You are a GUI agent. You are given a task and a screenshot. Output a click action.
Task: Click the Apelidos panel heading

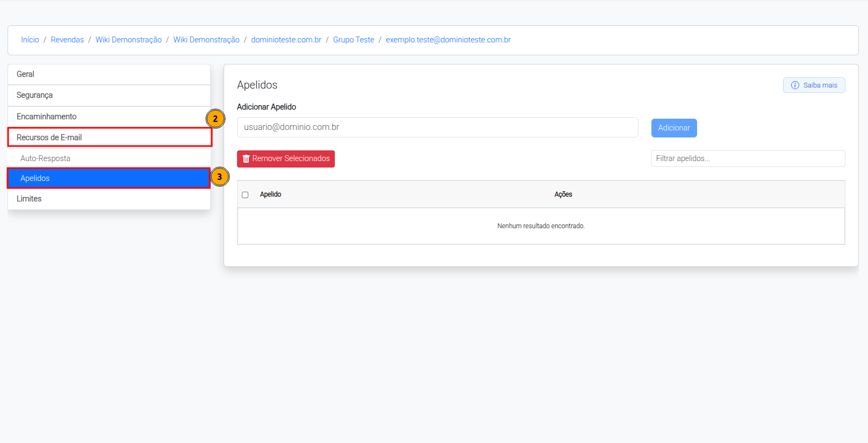coord(257,85)
